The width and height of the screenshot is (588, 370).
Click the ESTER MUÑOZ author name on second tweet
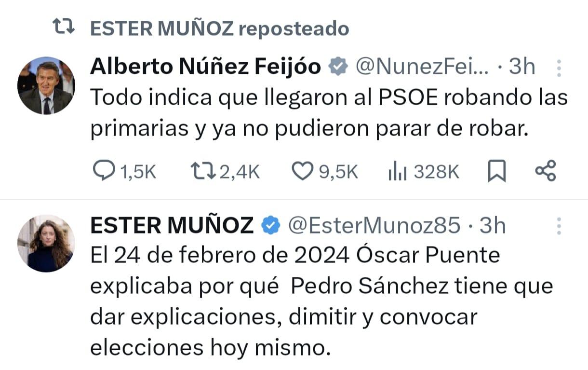coord(172,225)
